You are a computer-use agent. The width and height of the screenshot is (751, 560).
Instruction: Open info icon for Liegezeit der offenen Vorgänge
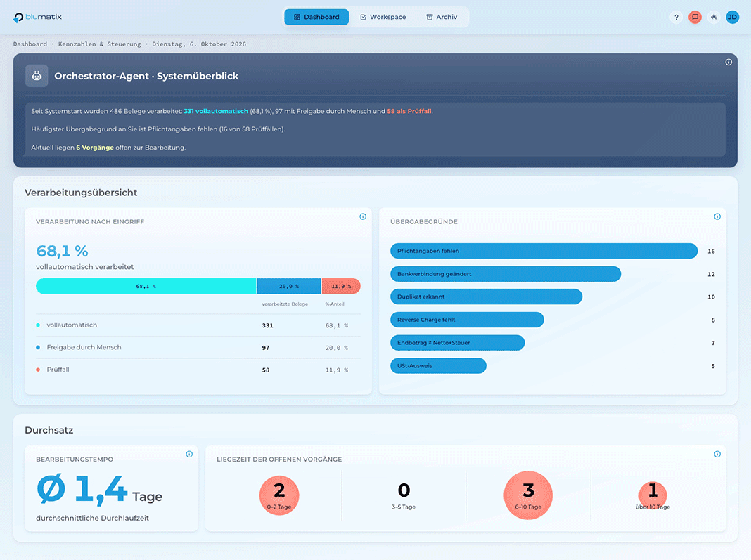(x=717, y=454)
